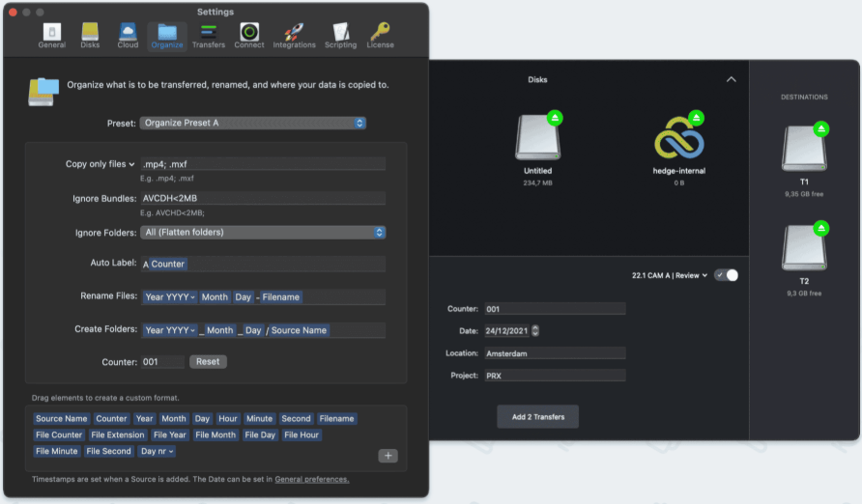Collapse the Disks panel chevron
This screenshot has height=504, width=862.
pos(732,79)
